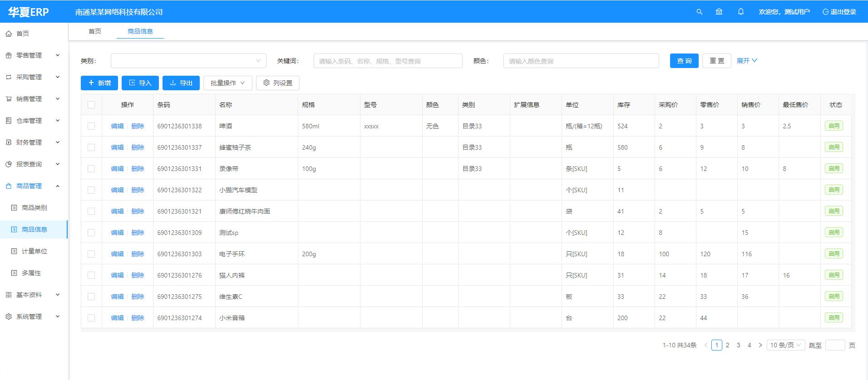Click the 导出 export button
868x380 pixels.
click(x=181, y=83)
